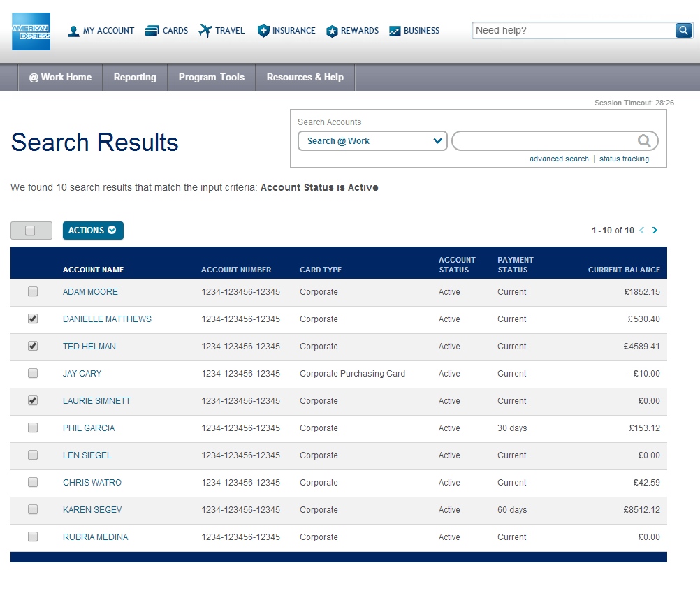
Task: Open the Reporting tab
Action: (x=135, y=78)
